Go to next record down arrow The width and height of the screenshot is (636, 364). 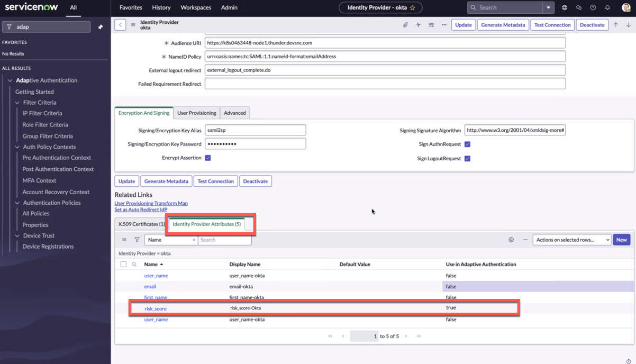click(629, 25)
